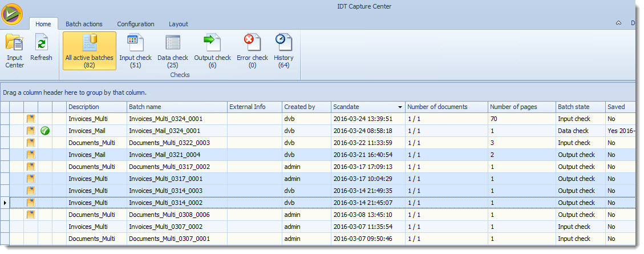Select batch name Documents_Multi_0322_0003
This screenshot has height=254, width=644.
coord(169,143)
